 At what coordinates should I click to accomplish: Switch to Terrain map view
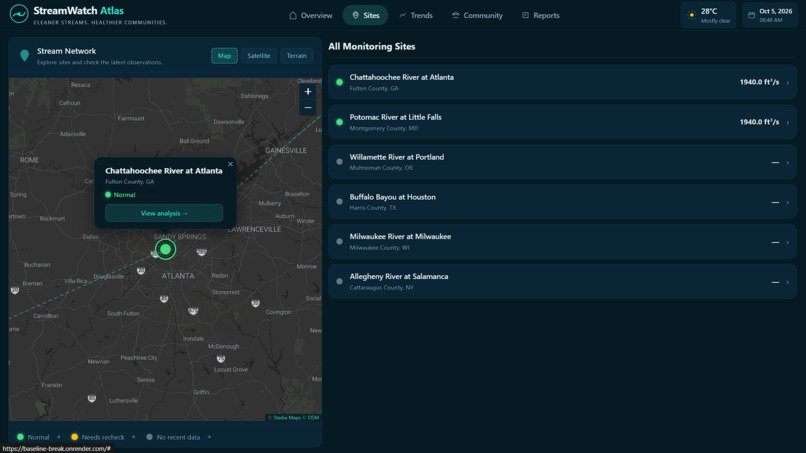point(296,56)
